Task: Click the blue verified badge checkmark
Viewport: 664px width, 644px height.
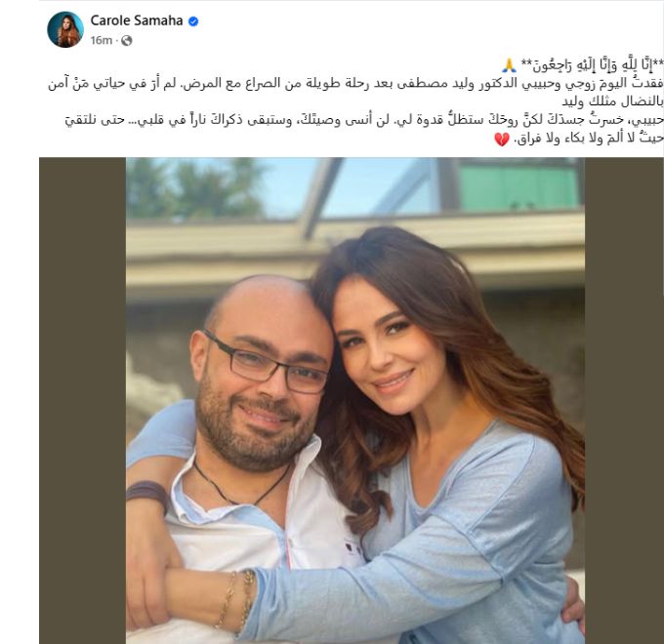Action: tap(193, 21)
